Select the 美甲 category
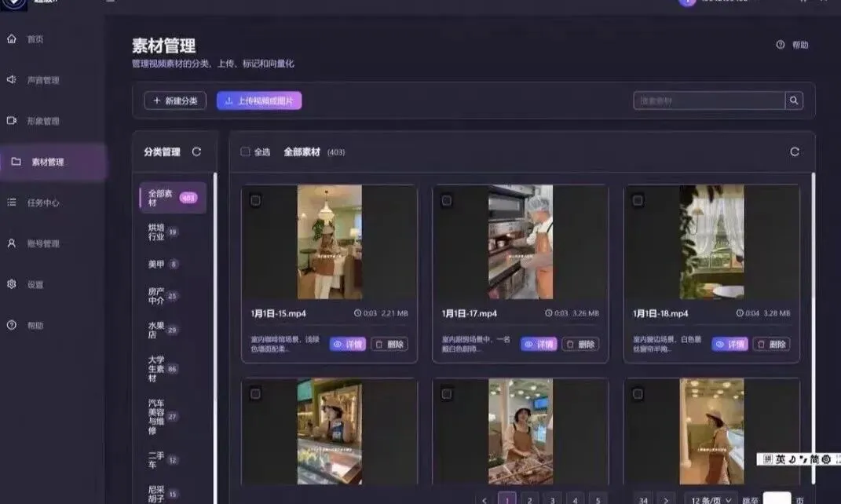Viewport: 841px width, 504px height. point(163,264)
